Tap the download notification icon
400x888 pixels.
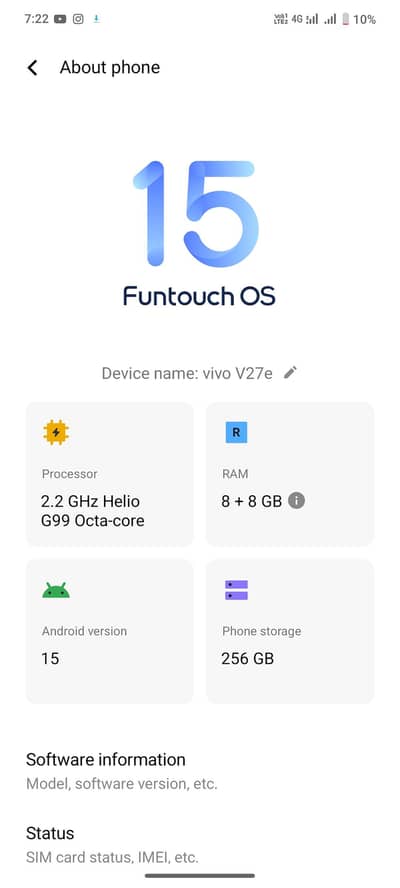click(96, 19)
